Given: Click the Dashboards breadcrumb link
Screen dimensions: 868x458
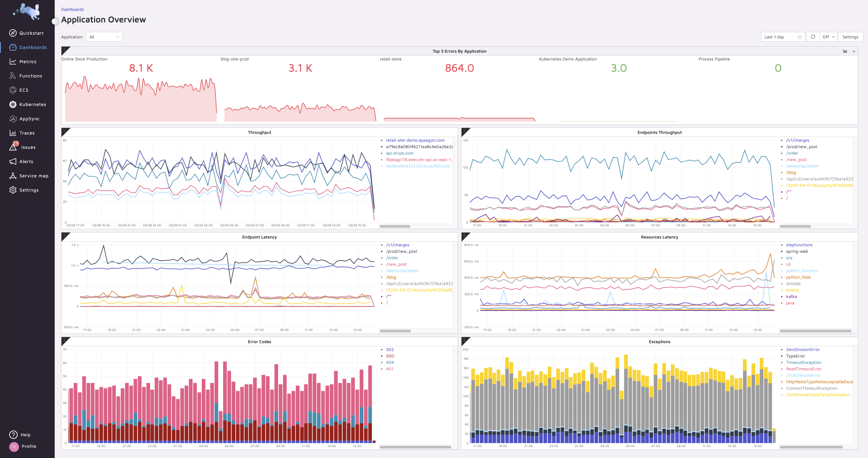Looking at the screenshot, I should pyautogui.click(x=72, y=10).
